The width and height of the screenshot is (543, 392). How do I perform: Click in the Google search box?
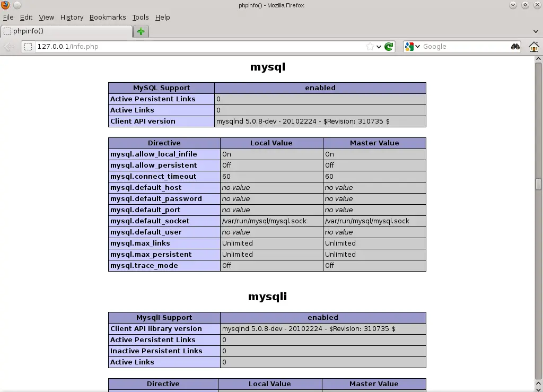464,47
